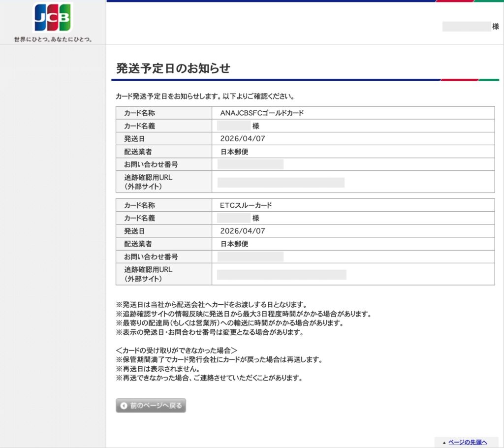
Task: Click the 発送日 value for the ETC card
Action: click(x=242, y=231)
